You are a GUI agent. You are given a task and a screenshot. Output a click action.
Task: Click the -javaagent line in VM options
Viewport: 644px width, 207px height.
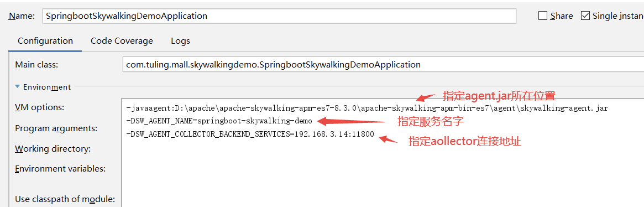tap(367, 108)
